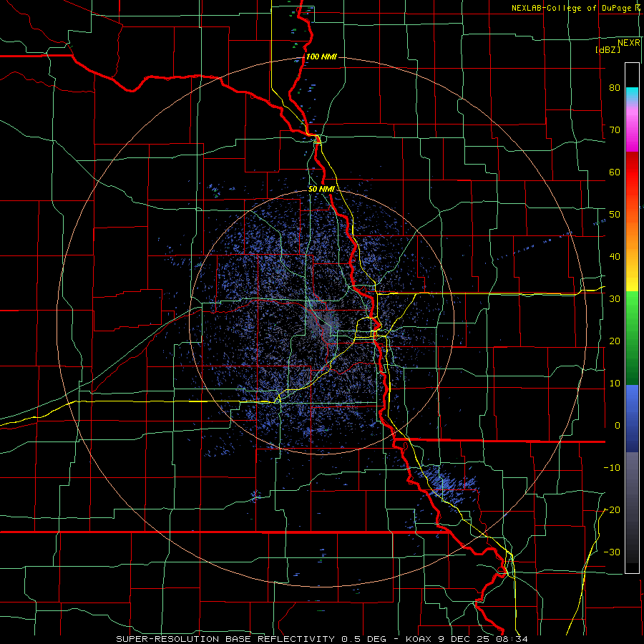The image size is (644, 644).
Task: Click the red band of the dBZ color bar
Action: click(x=632, y=172)
